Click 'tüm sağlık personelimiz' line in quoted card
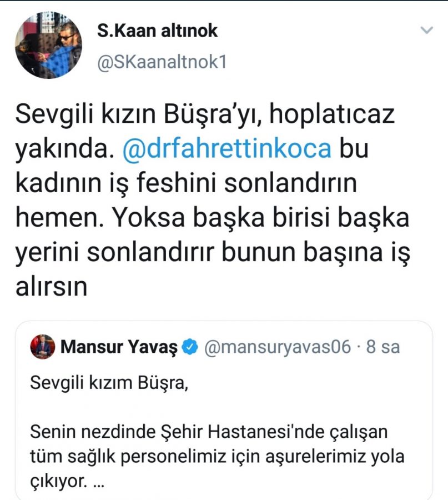This screenshot has width=448, height=500. tap(217, 456)
